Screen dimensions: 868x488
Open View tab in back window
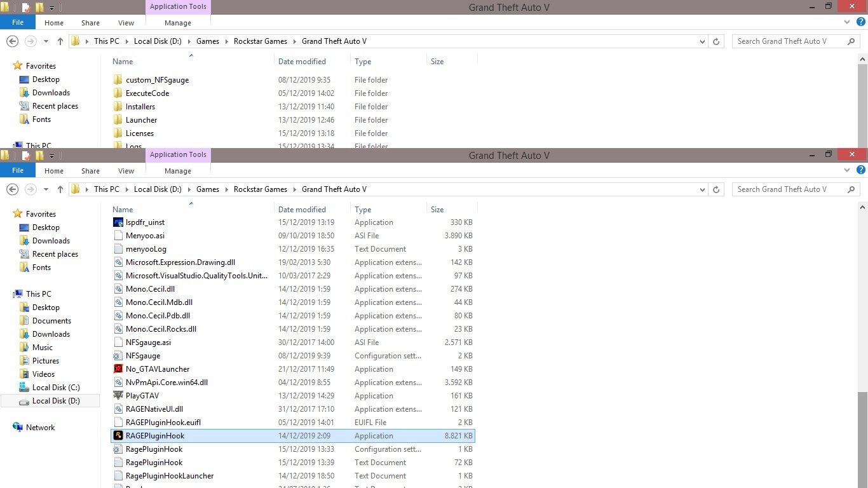pos(126,23)
